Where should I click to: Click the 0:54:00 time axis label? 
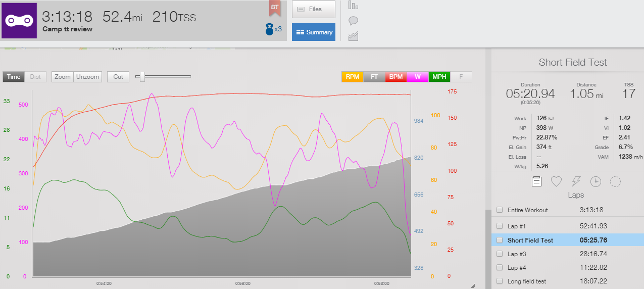(x=104, y=283)
